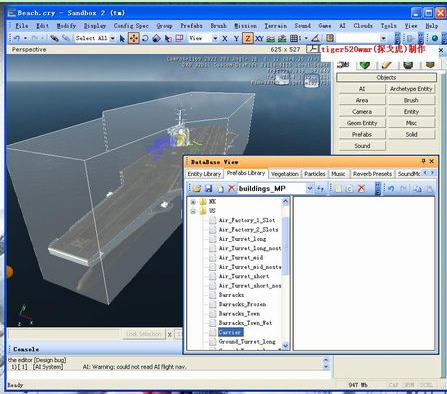Switch to the Vegetation tab
447x394 pixels.
click(x=284, y=174)
